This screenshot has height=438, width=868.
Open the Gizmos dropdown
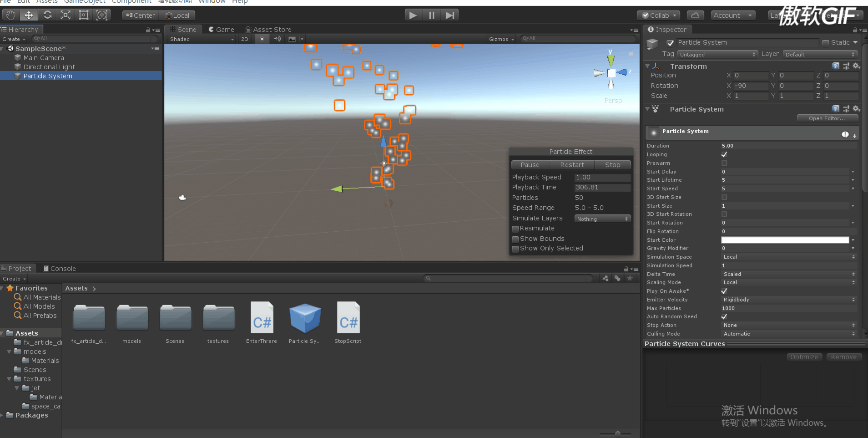point(501,39)
